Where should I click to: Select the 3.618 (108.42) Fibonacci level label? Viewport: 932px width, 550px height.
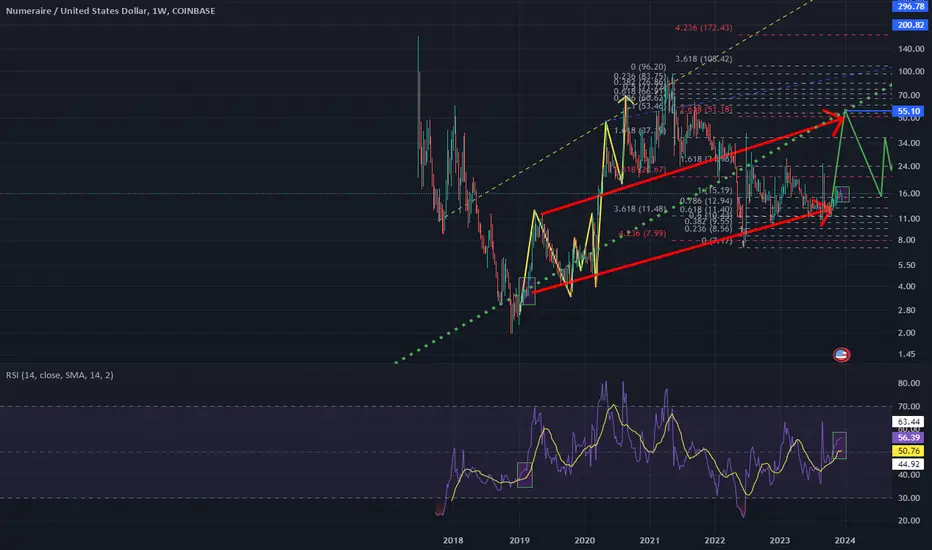coord(704,59)
